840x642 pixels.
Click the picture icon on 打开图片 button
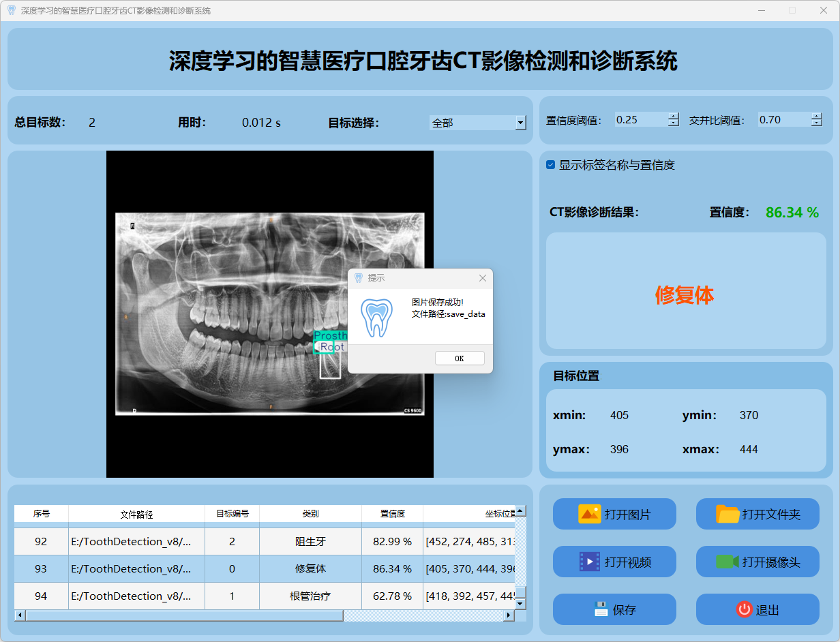pyautogui.click(x=589, y=514)
